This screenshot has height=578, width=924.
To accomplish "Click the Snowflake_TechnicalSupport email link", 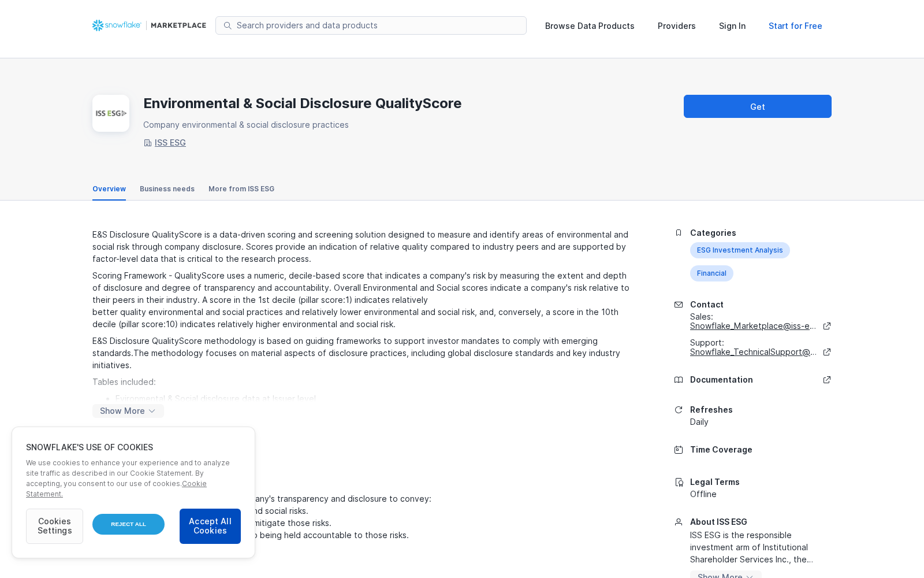I will tap(753, 352).
